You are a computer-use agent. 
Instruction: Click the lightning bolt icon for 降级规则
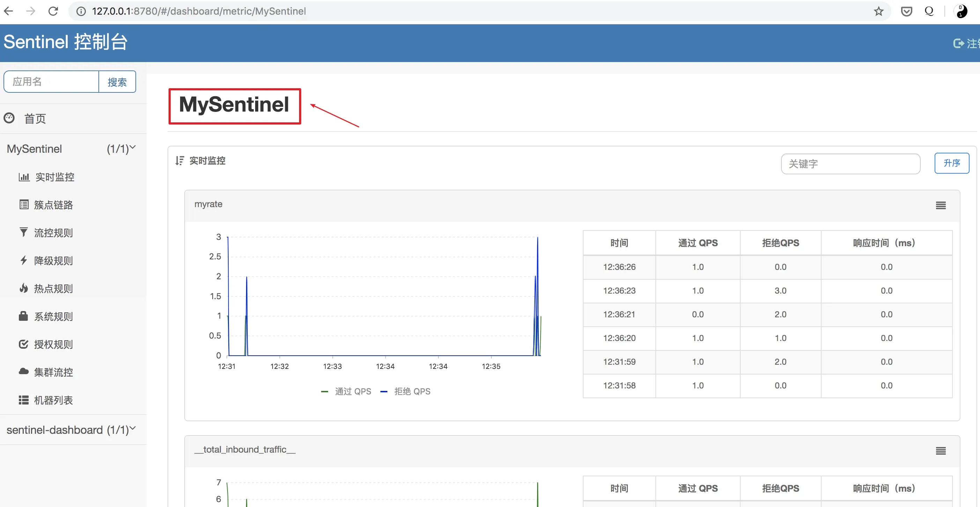pos(24,260)
